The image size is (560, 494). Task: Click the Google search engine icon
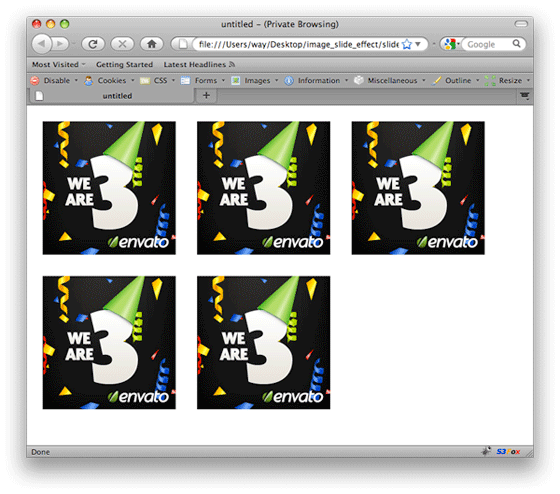449,44
